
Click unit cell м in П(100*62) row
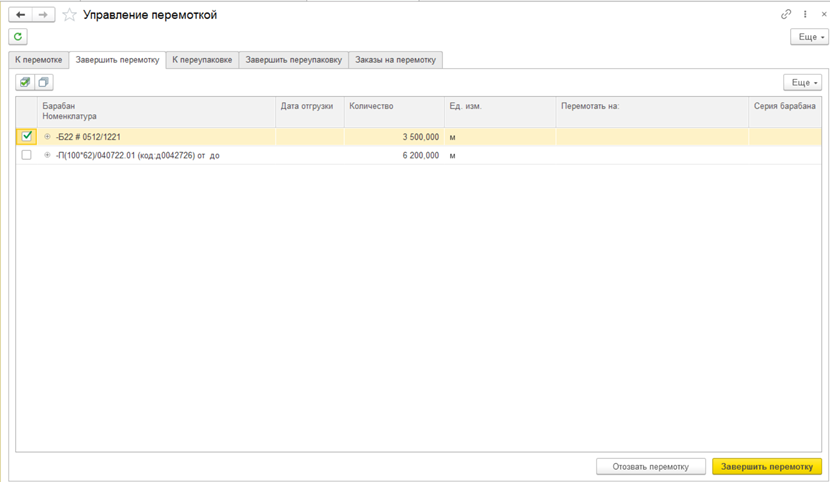coord(500,156)
